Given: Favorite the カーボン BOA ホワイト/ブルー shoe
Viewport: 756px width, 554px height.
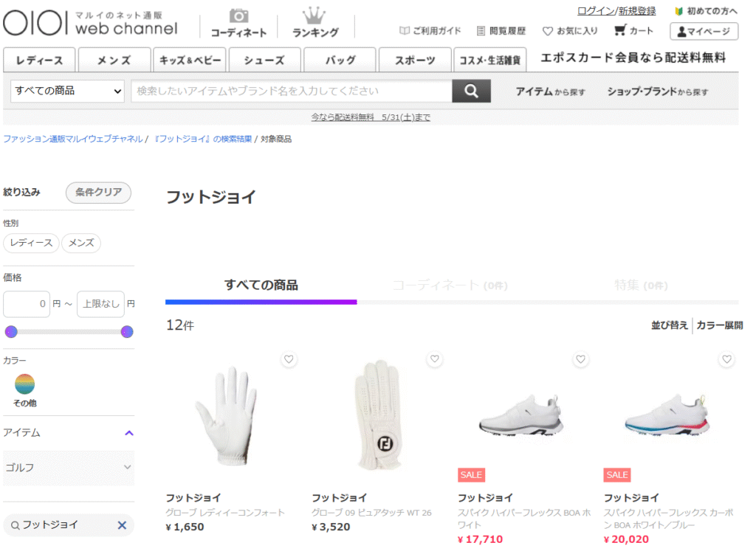Looking at the screenshot, I should coord(727,359).
